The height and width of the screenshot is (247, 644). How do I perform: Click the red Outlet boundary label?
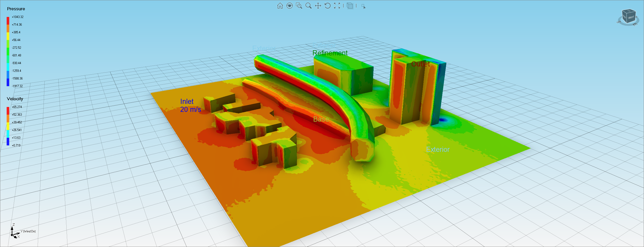click(420, 64)
